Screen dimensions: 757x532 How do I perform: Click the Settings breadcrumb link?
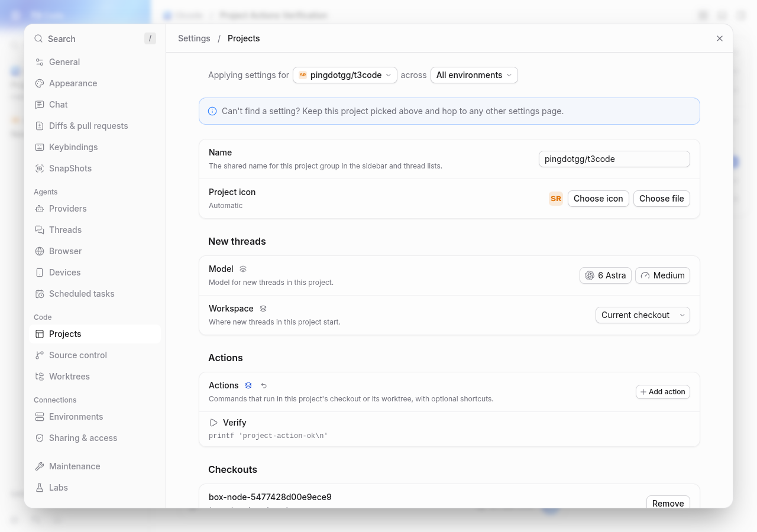[x=194, y=38]
